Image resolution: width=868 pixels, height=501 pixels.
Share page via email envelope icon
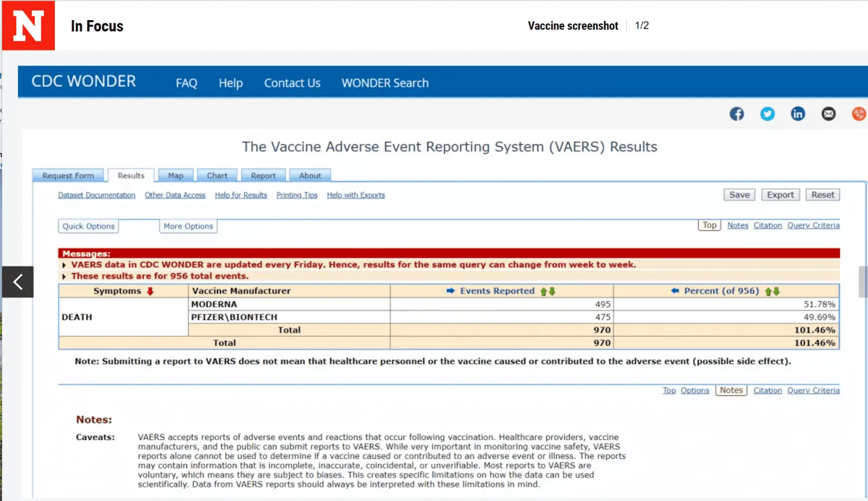click(x=828, y=114)
